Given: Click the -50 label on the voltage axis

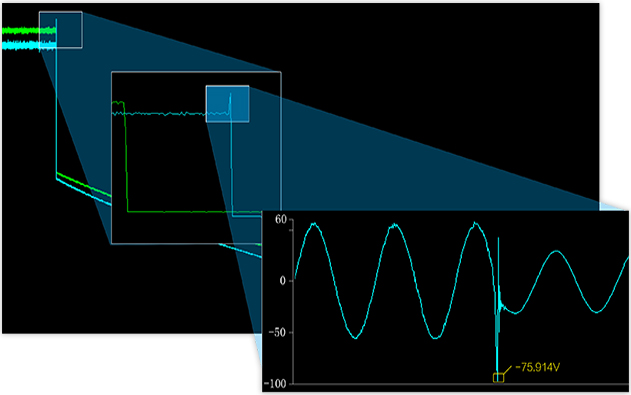Looking at the screenshot, I should [277, 333].
